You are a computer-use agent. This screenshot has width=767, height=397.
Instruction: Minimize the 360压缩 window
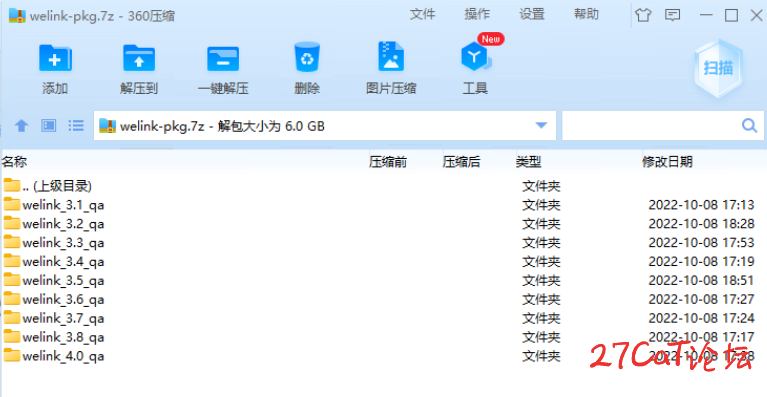706,15
